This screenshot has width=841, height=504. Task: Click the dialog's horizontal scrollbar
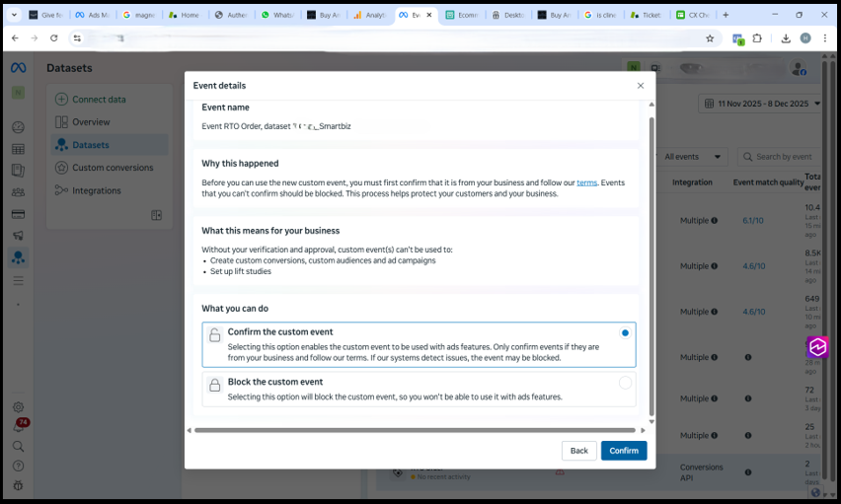(415, 430)
